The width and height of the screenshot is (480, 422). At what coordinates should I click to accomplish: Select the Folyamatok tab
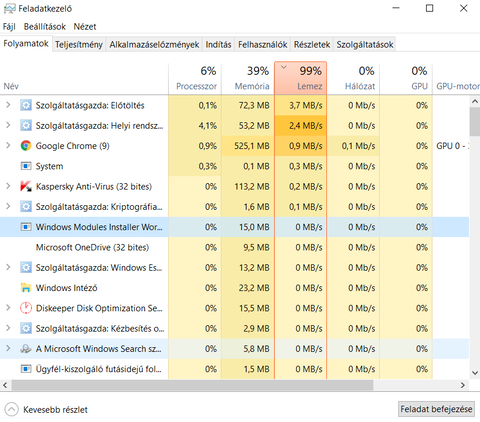(26, 44)
